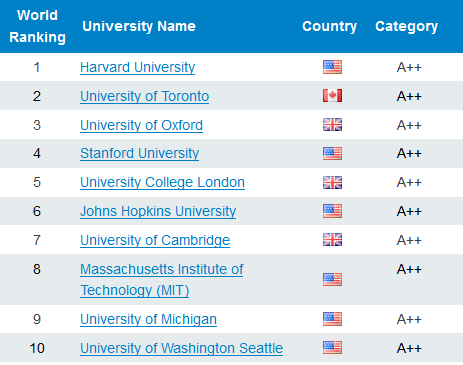Click the US flag in the MIT row
The height and width of the screenshot is (365, 463).
332,279
